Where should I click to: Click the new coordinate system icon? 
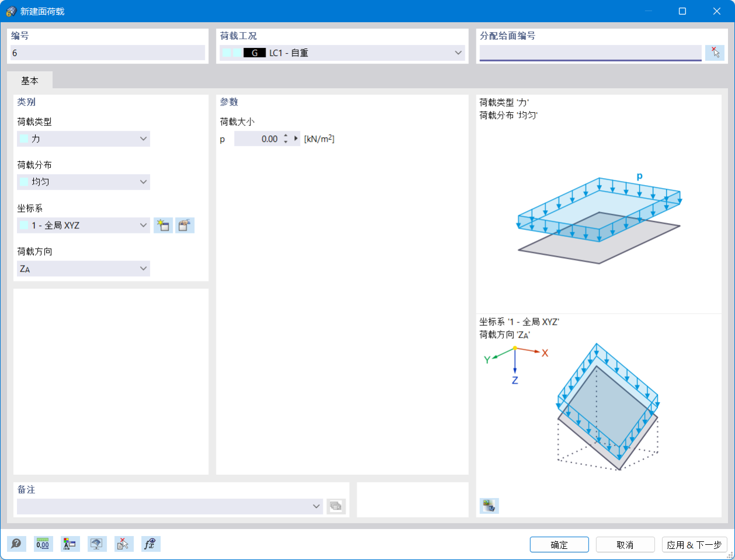[x=163, y=225]
